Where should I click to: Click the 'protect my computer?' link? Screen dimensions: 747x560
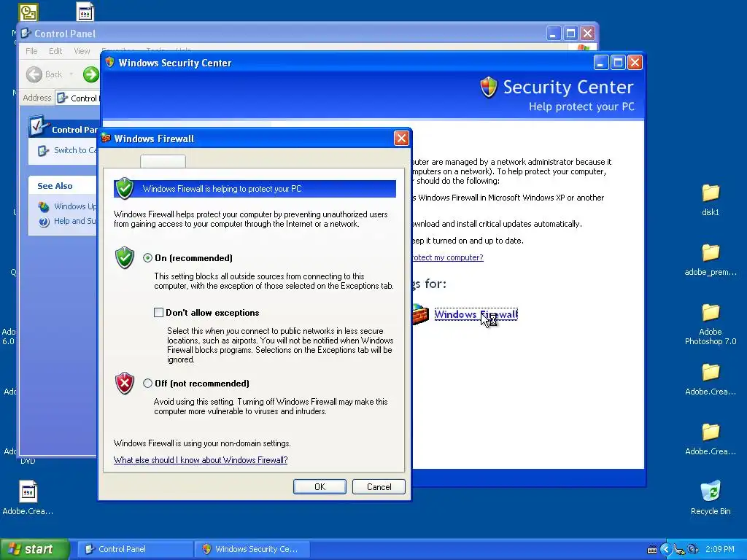tap(448, 257)
